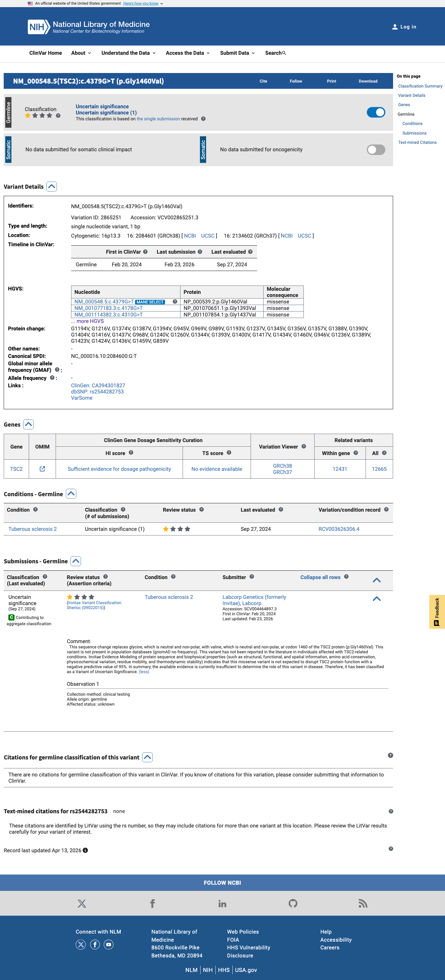Open the About menu
The width and height of the screenshot is (445, 980).
[x=81, y=53]
